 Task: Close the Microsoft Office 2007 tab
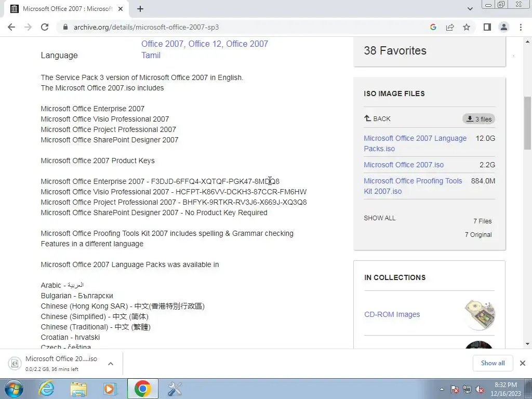point(121,9)
